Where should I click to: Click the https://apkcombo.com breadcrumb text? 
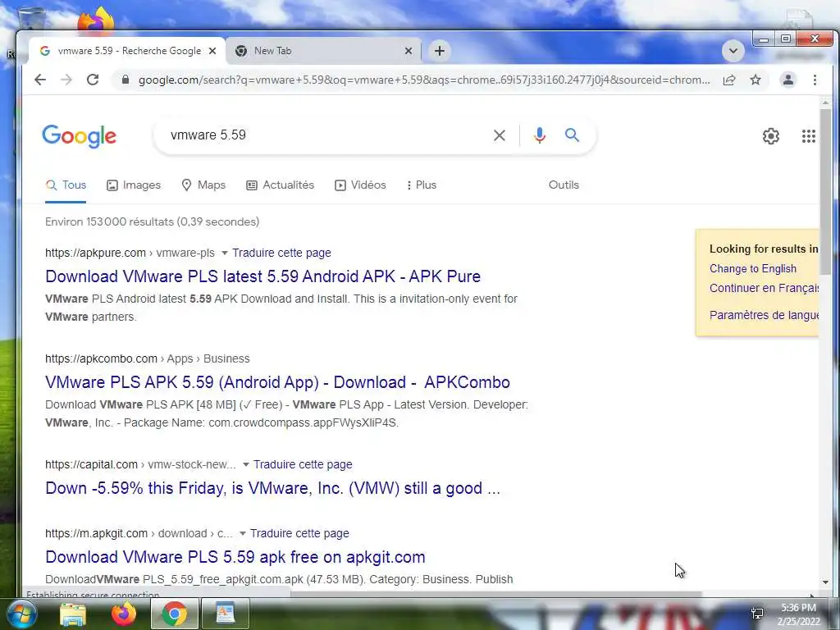101,359
